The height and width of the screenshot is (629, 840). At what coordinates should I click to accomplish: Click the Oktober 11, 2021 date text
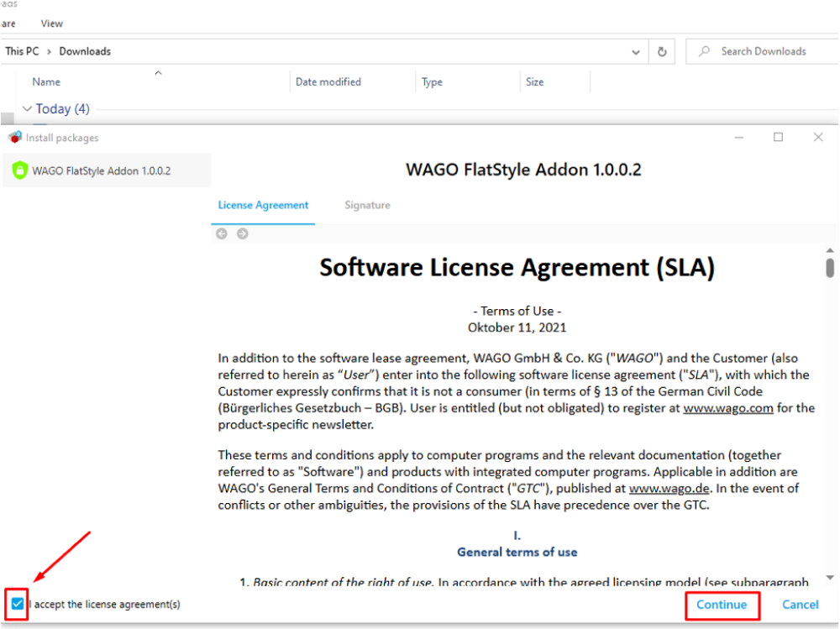pos(517,328)
